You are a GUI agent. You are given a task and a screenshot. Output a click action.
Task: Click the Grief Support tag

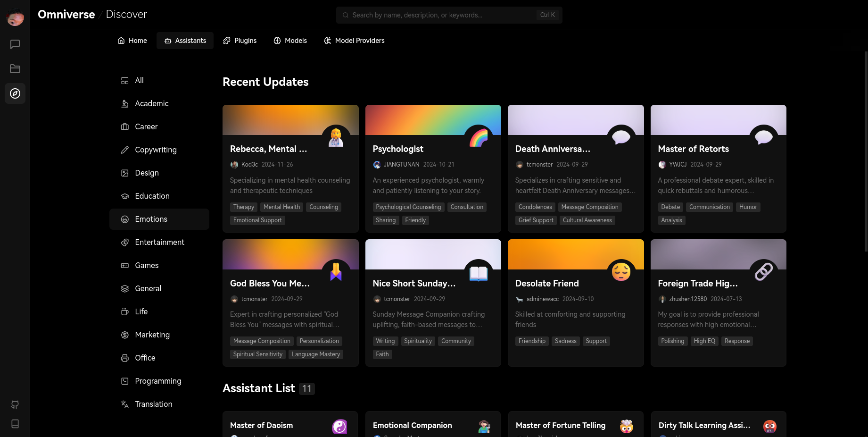[x=536, y=220]
